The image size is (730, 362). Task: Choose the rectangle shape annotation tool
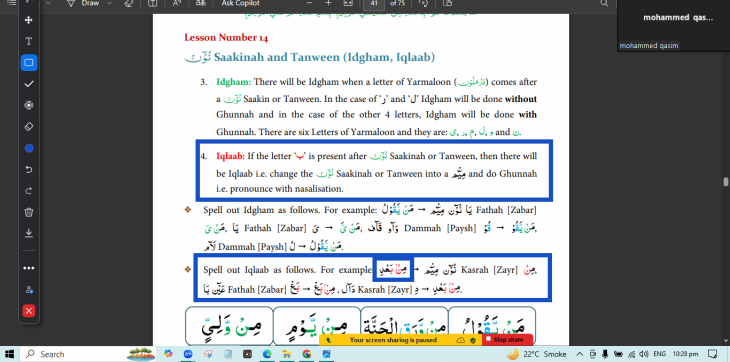(29, 63)
